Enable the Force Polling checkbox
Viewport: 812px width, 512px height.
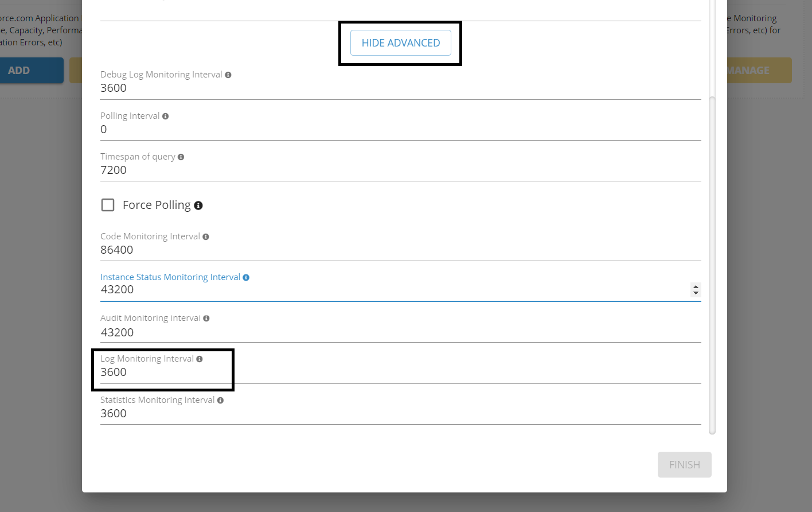click(x=108, y=204)
